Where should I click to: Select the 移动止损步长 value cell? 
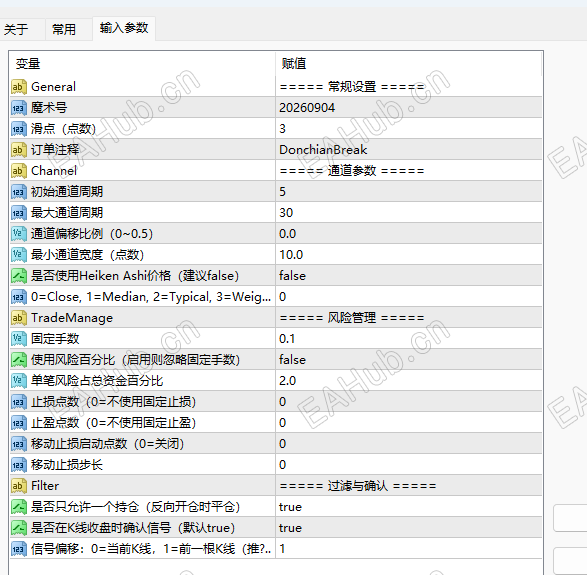point(408,465)
